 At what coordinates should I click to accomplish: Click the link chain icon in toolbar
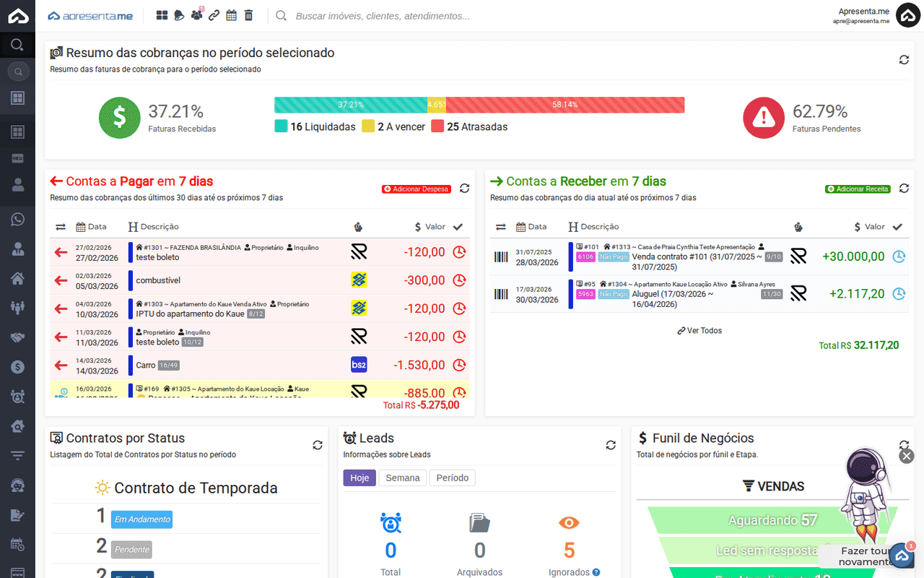click(214, 15)
